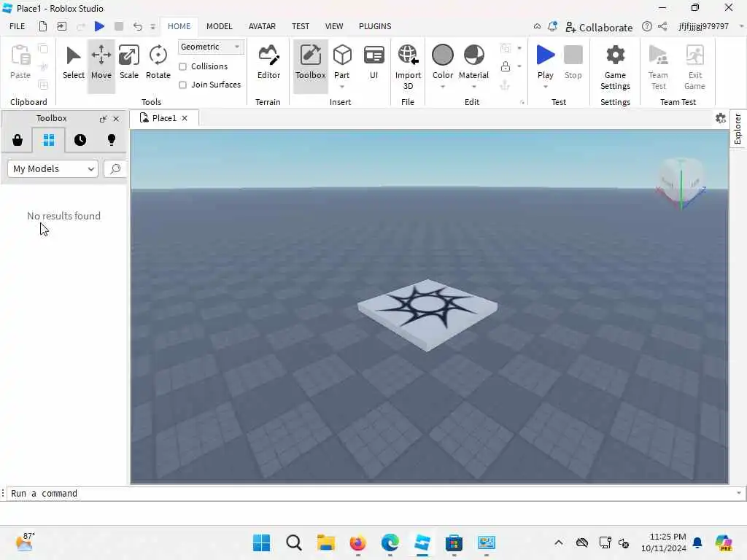The width and height of the screenshot is (747, 560).
Task: Switch to the HOME ribbon tab
Action: click(x=179, y=26)
